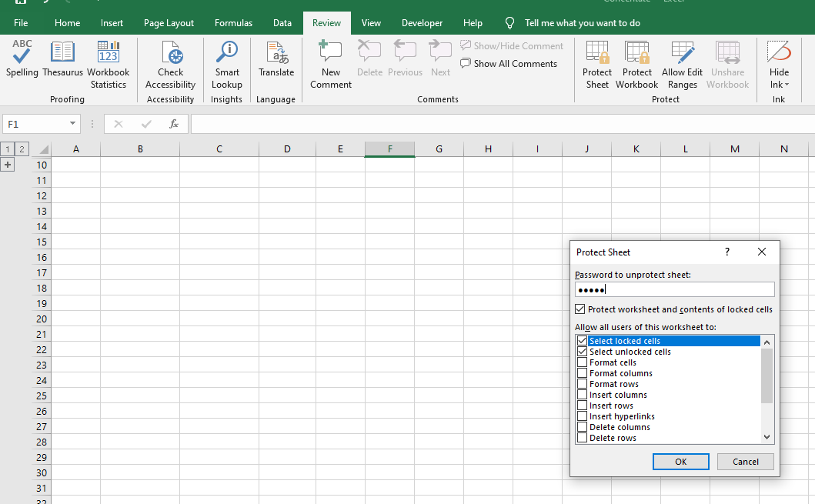Click the permissions list scrollbar down arrow
Viewport: 815px width, 504px height.
(767, 437)
